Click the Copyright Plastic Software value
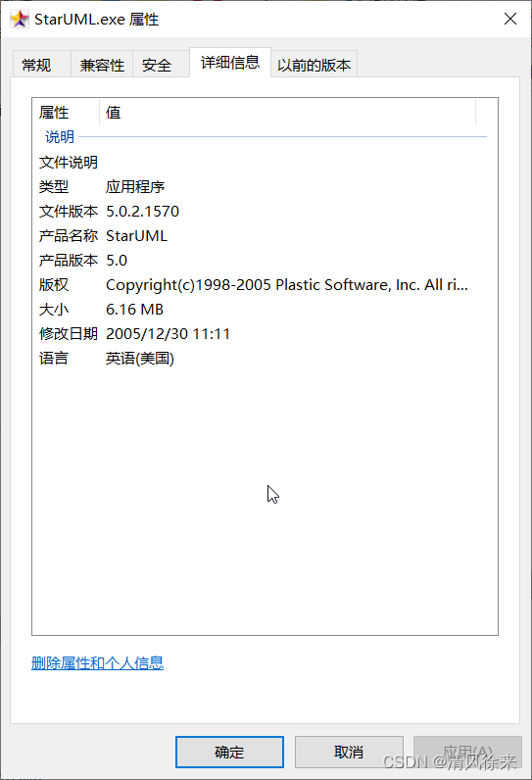Screen dimensions: 532x780 pos(287,285)
